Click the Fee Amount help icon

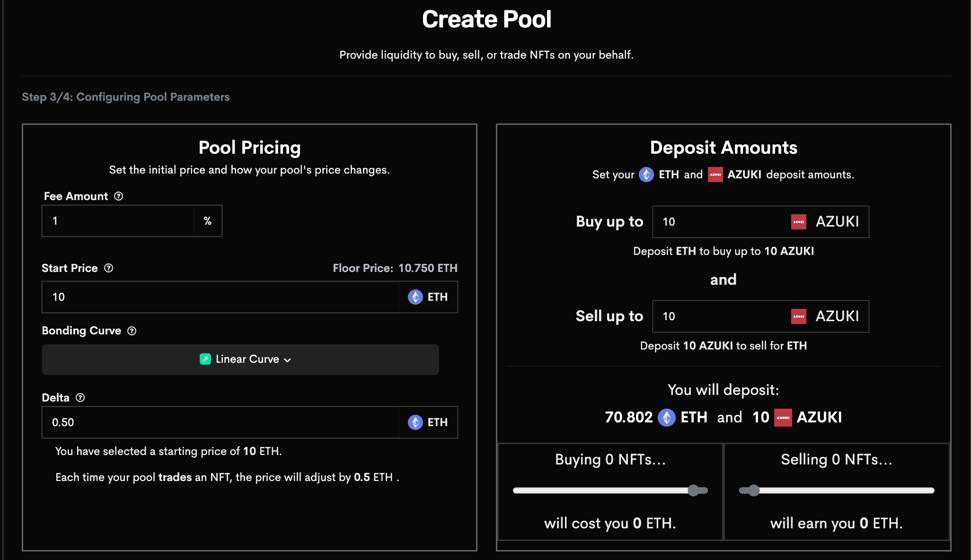[x=119, y=196]
